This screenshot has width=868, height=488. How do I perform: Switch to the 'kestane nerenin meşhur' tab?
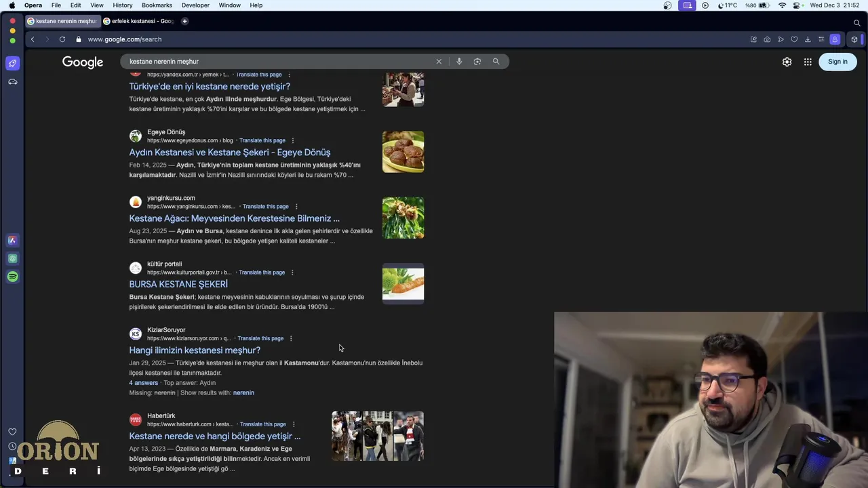[62, 21]
